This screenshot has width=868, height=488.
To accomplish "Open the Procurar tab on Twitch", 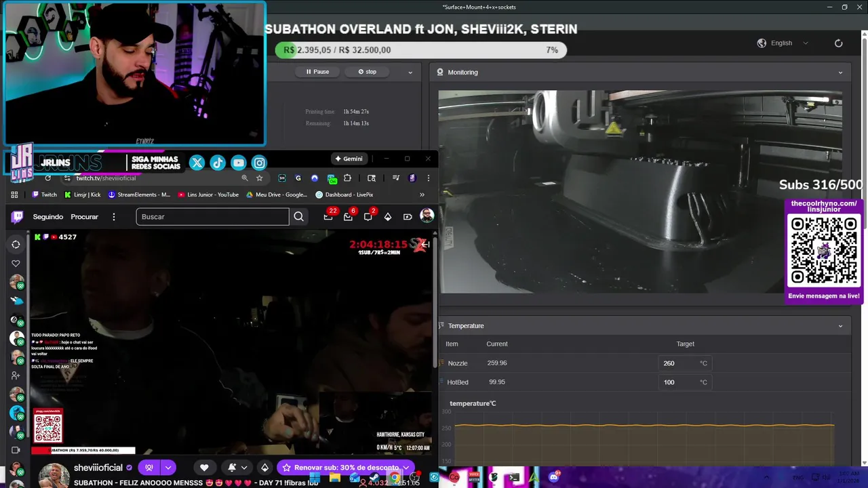I will [x=85, y=217].
